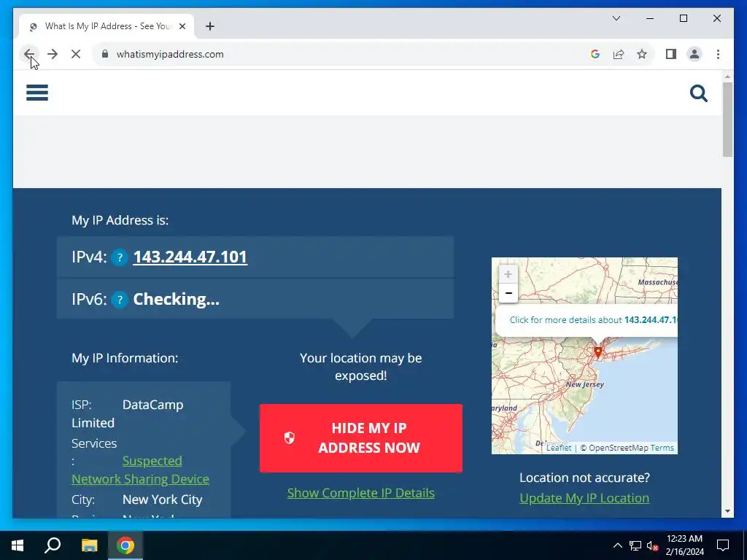Open the Chrome side panel
Viewport: 747px width, 560px height.
[671, 54]
